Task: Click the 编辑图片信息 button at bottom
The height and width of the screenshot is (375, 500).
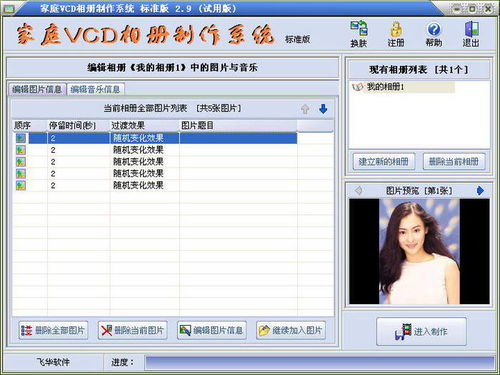Action: (x=212, y=330)
